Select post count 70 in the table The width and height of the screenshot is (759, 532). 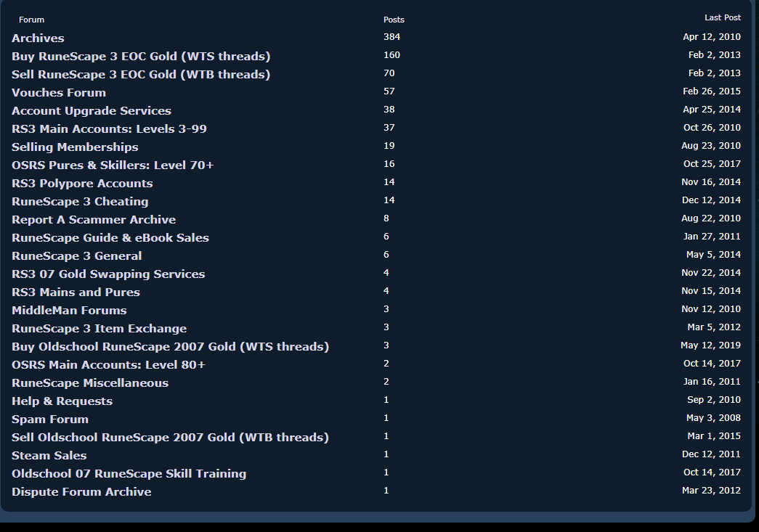pyautogui.click(x=389, y=73)
